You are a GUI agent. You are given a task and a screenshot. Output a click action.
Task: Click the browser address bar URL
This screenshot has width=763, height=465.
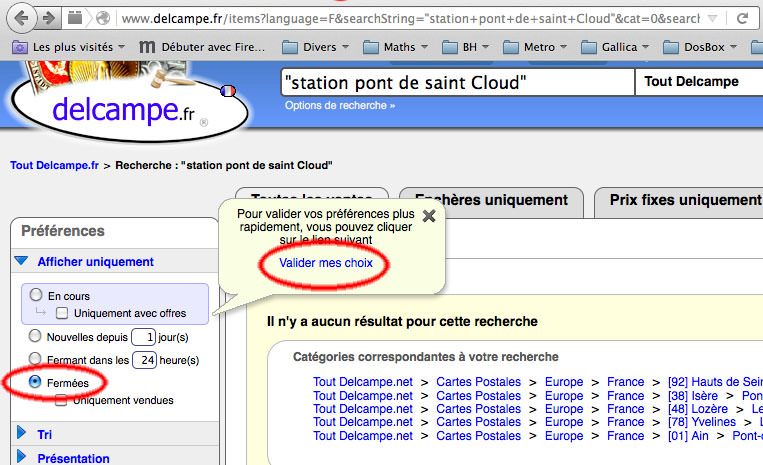[410, 18]
